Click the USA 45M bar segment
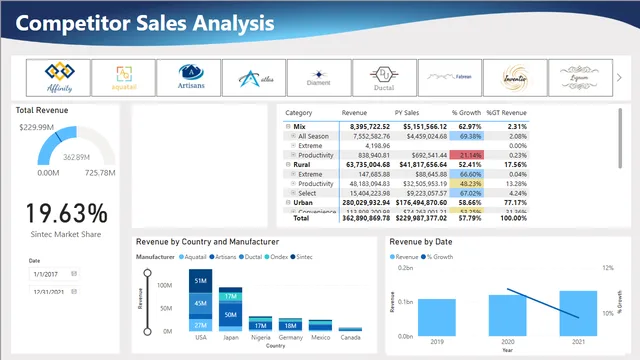This screenshot has height=360, width=640. [x=200, y=303]
